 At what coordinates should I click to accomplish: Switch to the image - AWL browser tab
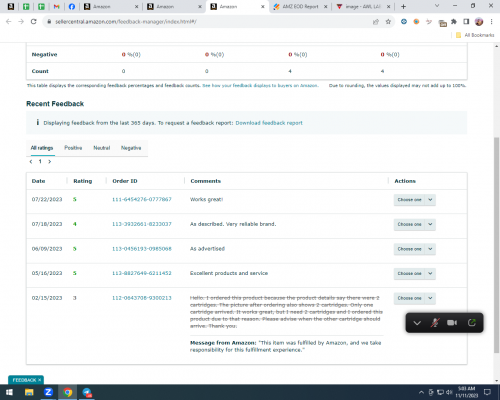click(x=364, y=6)
